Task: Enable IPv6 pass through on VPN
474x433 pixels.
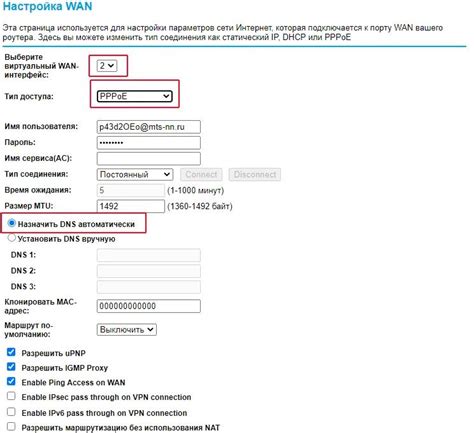Action: [x=11, y=412]
